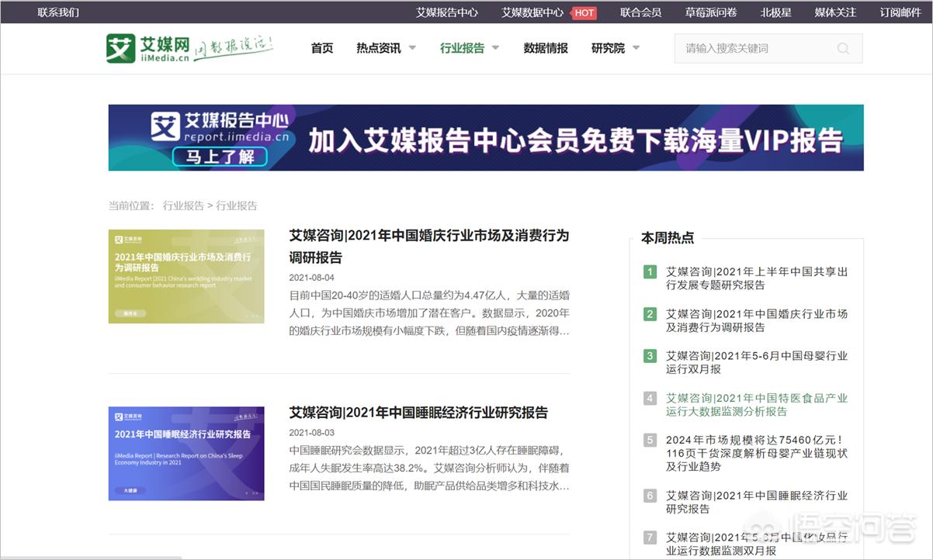Click rank 4 badge in weekly hot list
Viewport: 933px width, 560px height.
coord(650,398)
